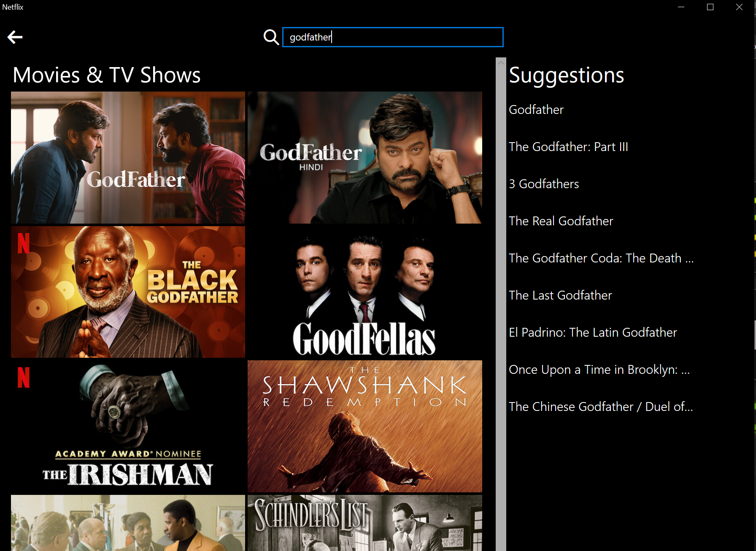Click the scrollbar up arrow

[x=501, y=62]
